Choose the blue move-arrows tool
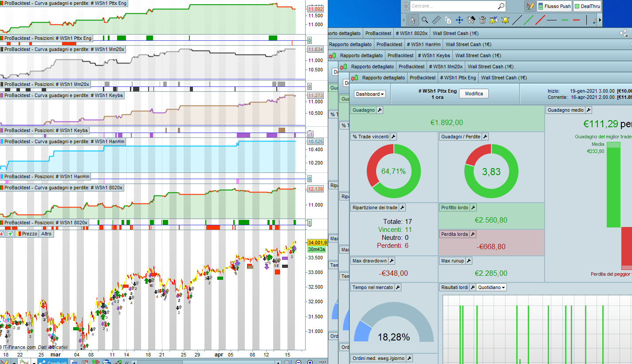This screenshot has width=632, height=364. pos(459,20)
